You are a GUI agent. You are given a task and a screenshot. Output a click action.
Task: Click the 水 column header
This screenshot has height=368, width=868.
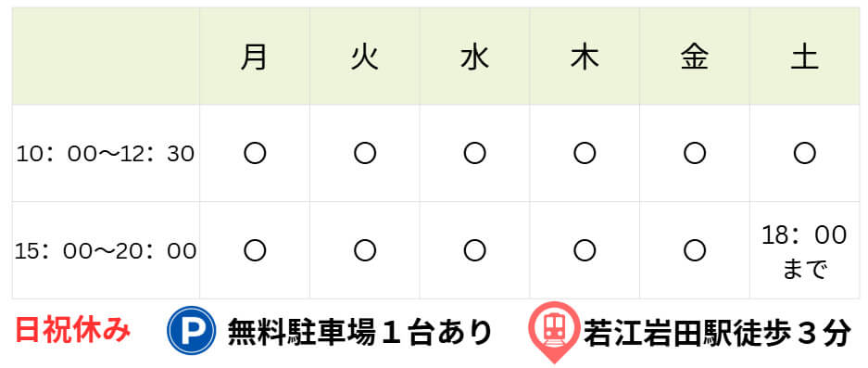tap(474, 57)
